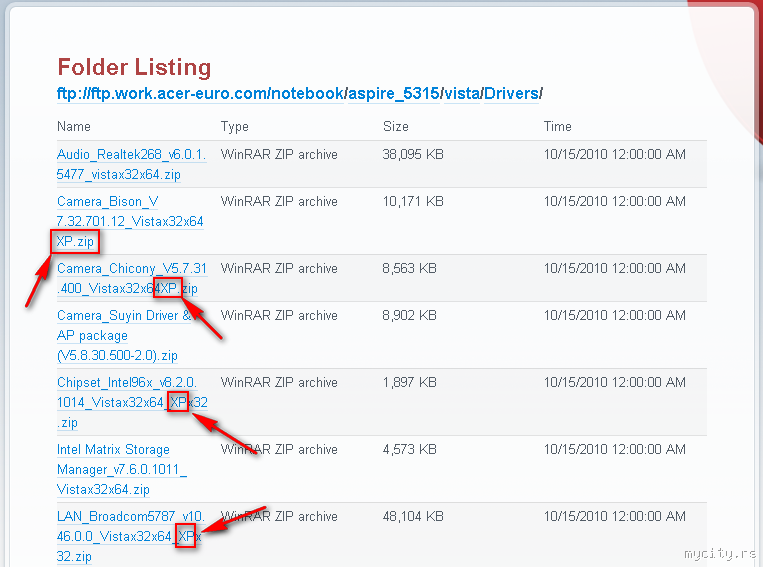The image size is (763, 567).
Task: Select size value 1,897 KB
Action: 409,383
